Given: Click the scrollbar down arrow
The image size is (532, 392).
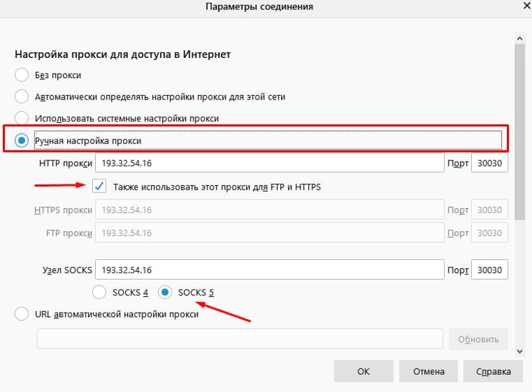Looking at the screenshot, I should point(519,351).
